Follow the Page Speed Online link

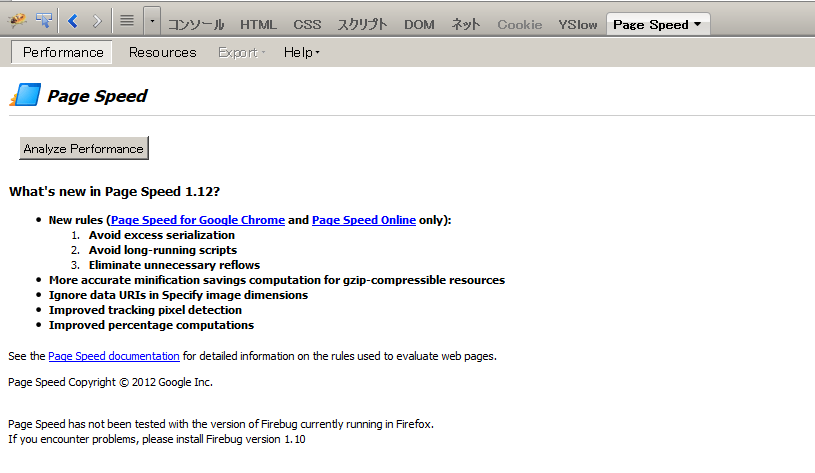pos(363,220)
